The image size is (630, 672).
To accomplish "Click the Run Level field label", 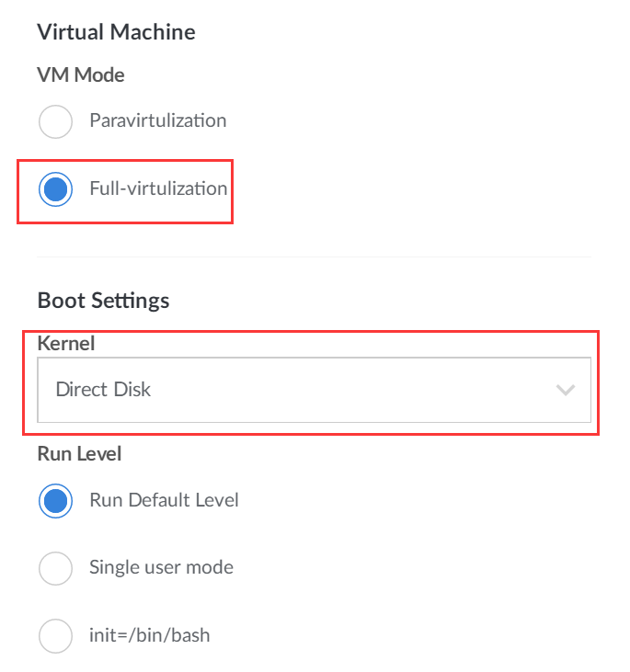I will pos(79,453).
